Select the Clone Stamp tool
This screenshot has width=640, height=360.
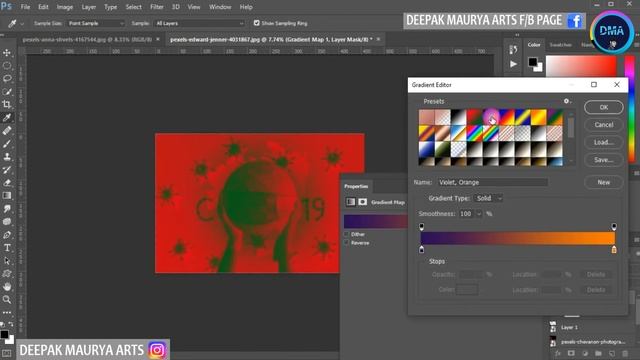tap(7, 157)
